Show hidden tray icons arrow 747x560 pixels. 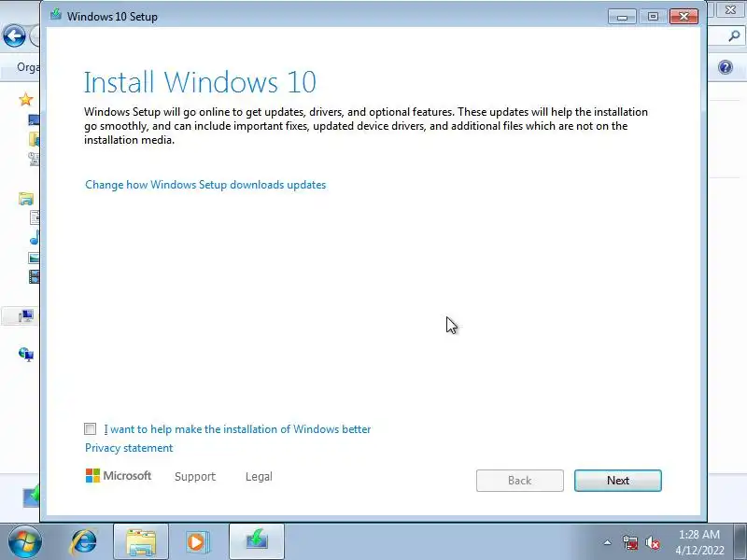pos(607,542)
